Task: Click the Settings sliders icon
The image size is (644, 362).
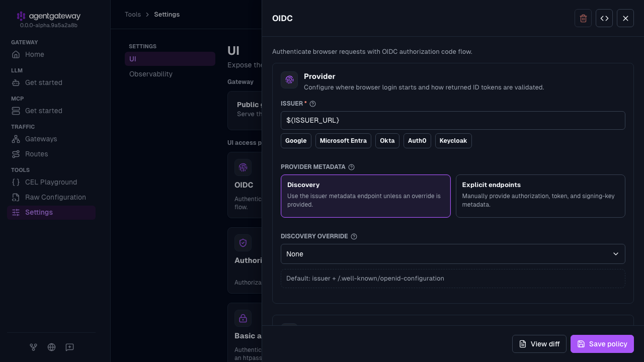Action: click(x=16, y=212)
